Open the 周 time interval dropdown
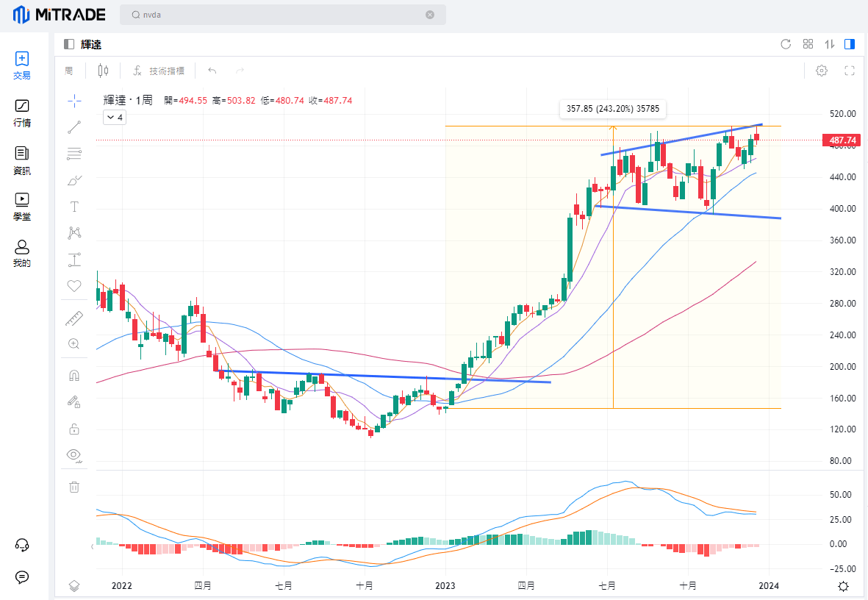 click(69, 71)
